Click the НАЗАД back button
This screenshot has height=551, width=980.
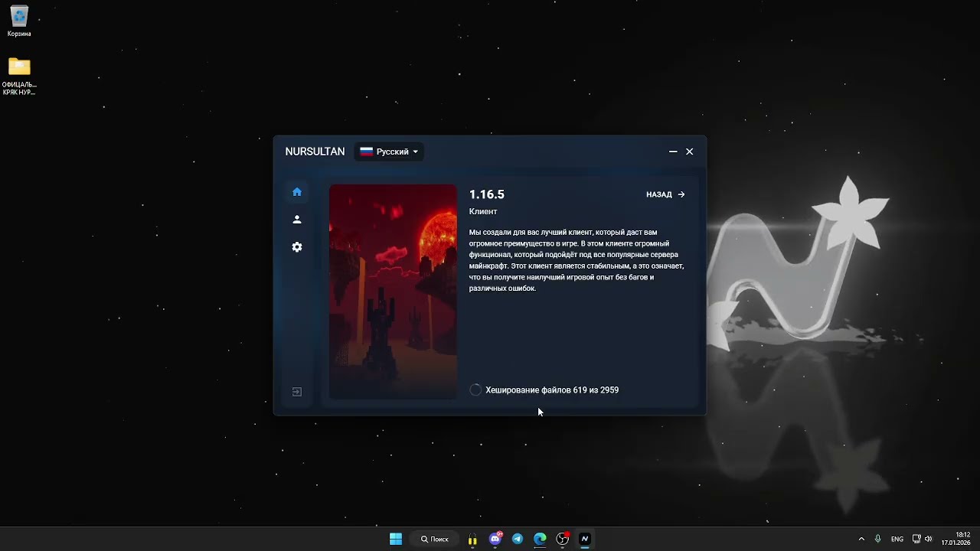click(x=665, y=194)
